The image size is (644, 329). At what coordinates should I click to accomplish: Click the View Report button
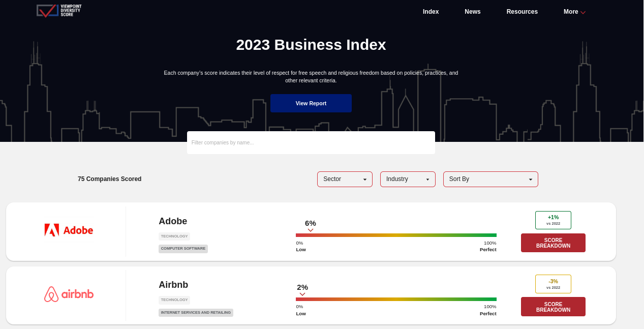pos(311,103)
